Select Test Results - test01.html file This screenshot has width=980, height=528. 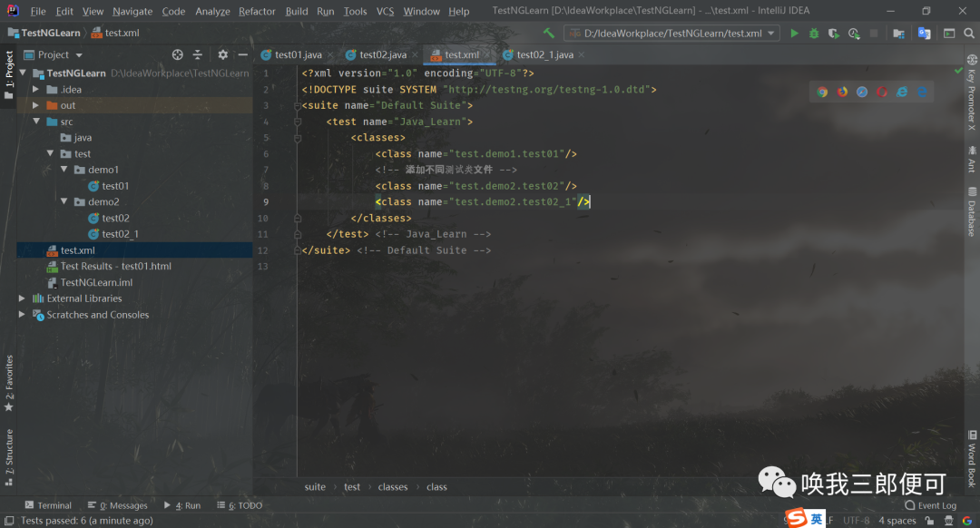[x=115, y=267]
